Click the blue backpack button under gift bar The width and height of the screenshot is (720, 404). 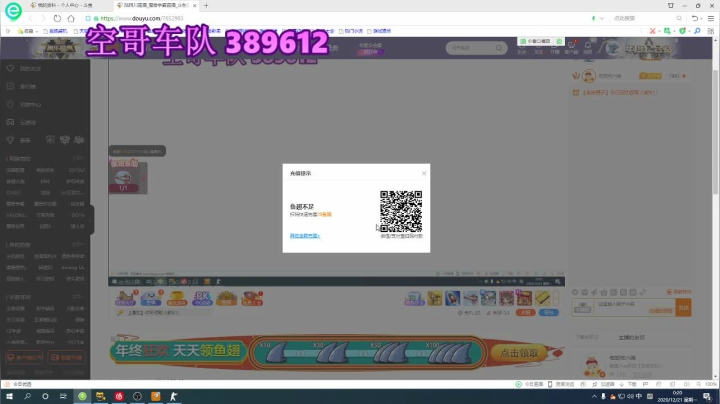click(x=549, y=312)
